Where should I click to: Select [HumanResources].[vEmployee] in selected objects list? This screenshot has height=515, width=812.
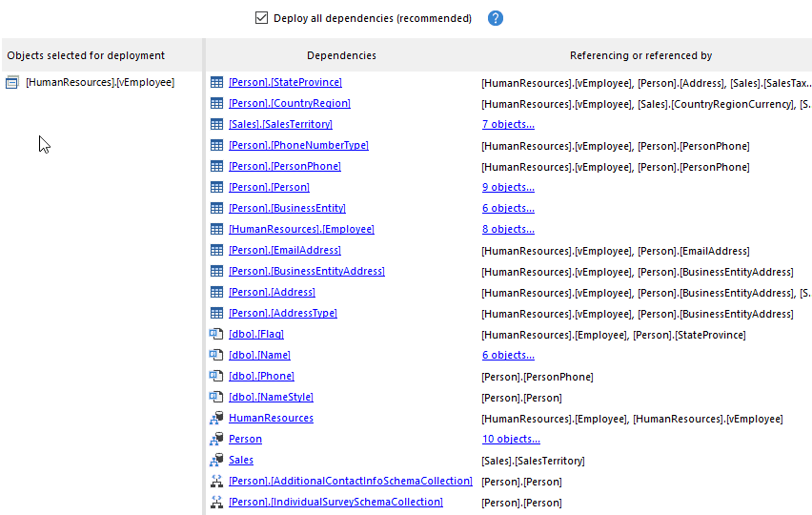tap(100, 83)
